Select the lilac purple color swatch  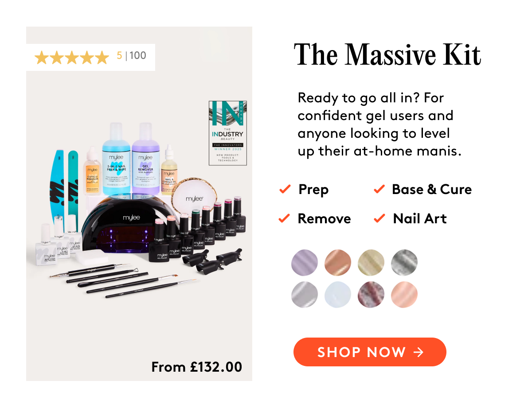[x=305, y=263]
